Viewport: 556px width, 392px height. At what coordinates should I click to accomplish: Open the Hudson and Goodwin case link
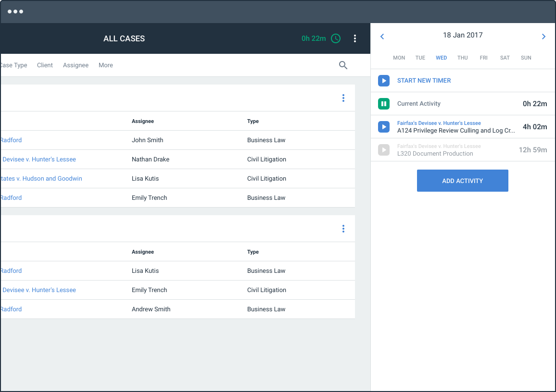point(41,179)
